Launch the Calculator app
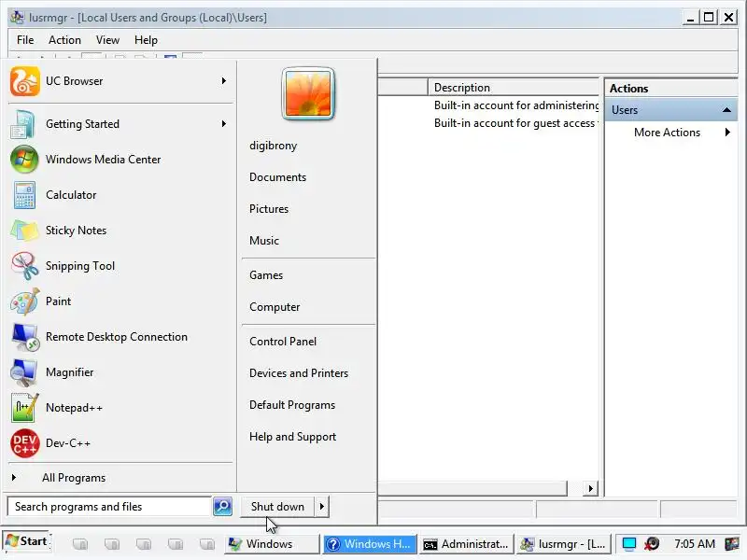The width and height of the screenshot is (747, 560). (120, 195)
